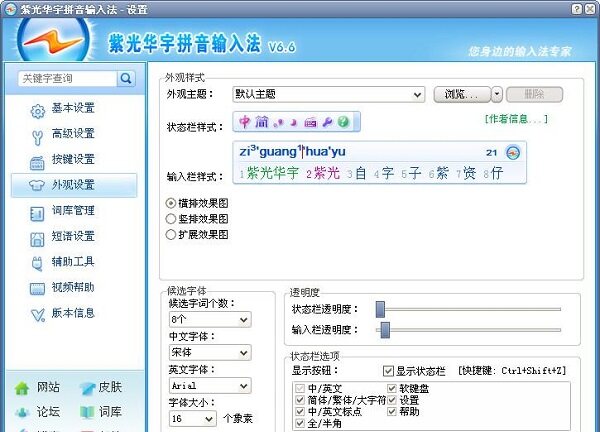600x432 pixels.
Task: Click the 浏览... browse button
Action: (462, 94)
